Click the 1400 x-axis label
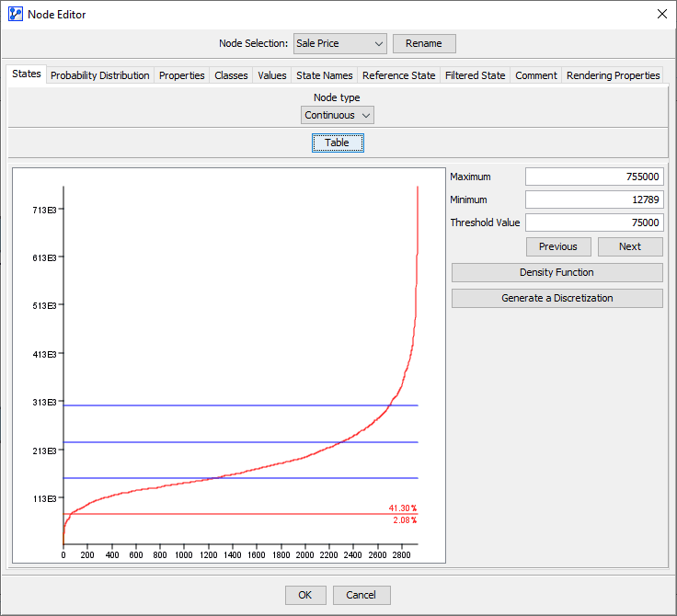Screen dimensions: 677x616 pos(233,554)
